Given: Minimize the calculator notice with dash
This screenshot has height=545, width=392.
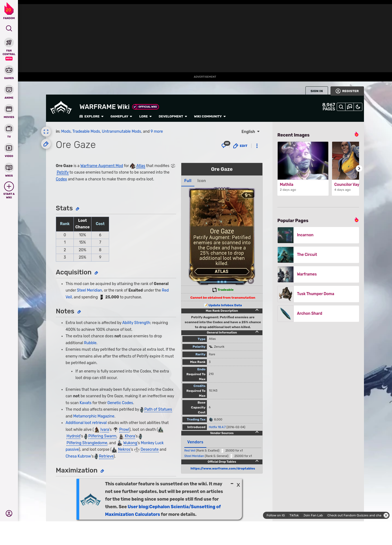Looking at the screenshot, I should click(x=232, y=484).
